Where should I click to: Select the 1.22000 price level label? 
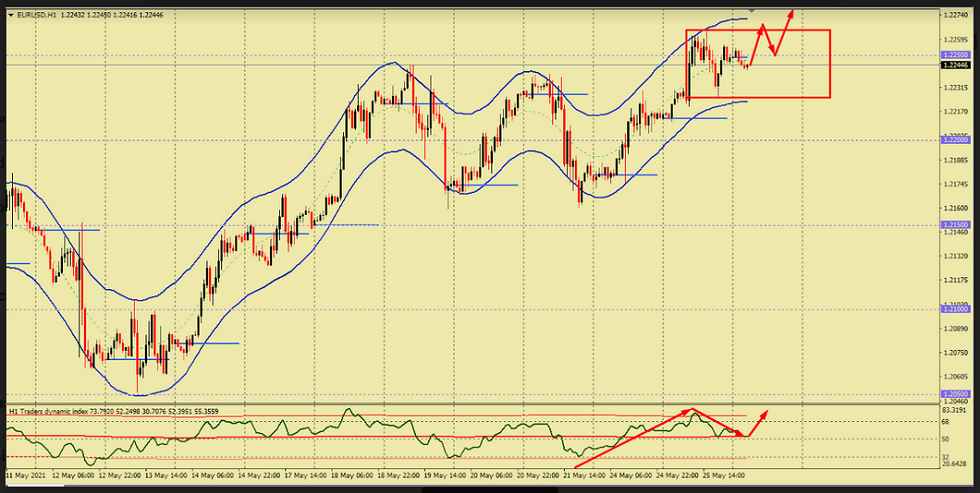(x=956, y=140)
